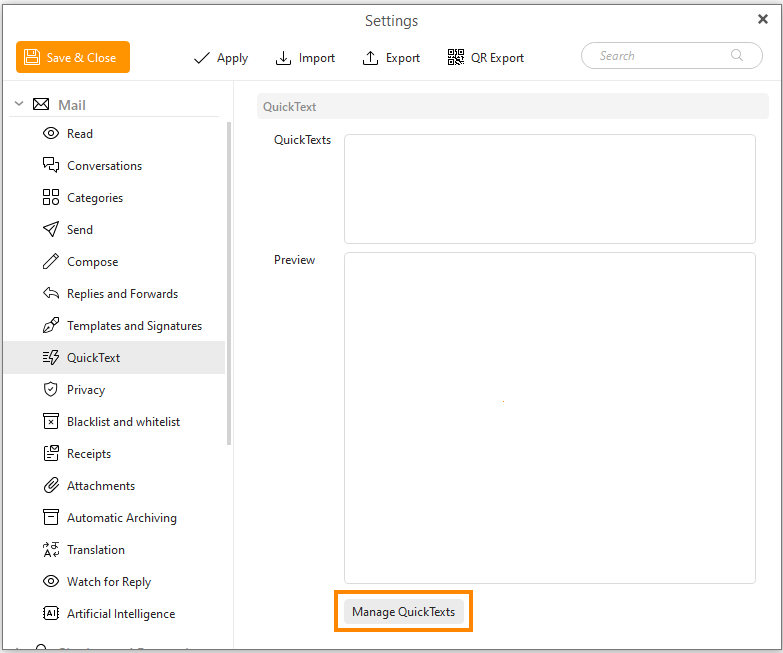Open Translation settings via its icon
Screen dimensions: 783x653
51,550
